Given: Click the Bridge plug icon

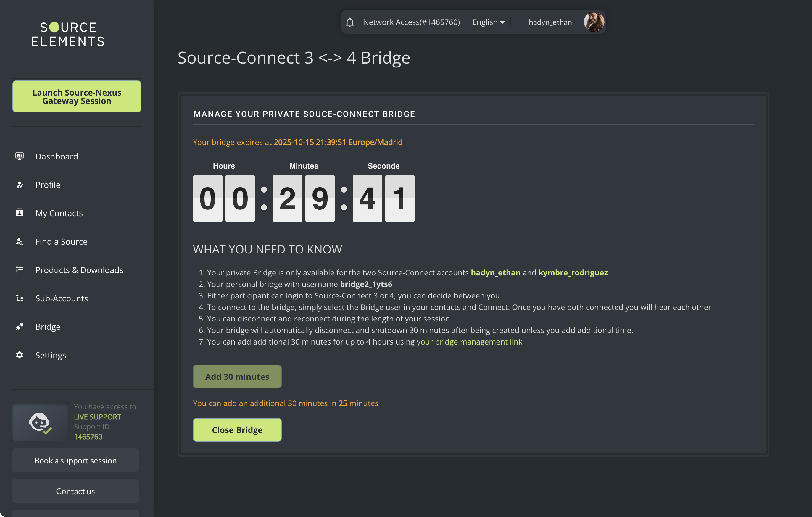Looking at the screenshot, I should coord(20,327).
